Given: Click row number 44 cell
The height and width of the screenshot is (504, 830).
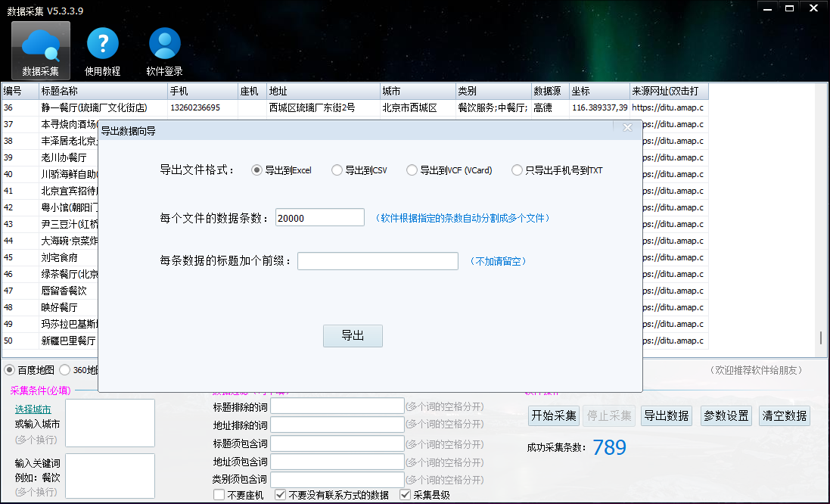Looking at the screenshot, I should (x=20, y=241).
